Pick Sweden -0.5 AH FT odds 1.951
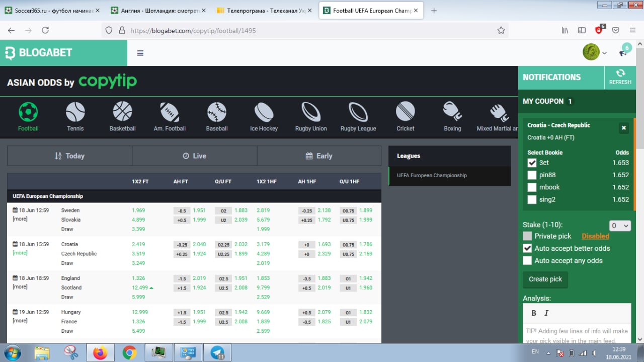Screen dimensions: 644x362 [x=199, y=210]
